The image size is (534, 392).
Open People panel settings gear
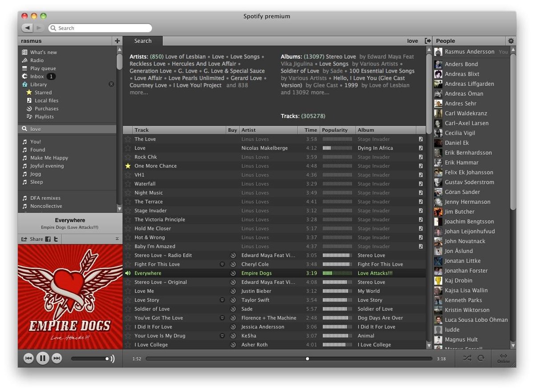pos(510,41)
